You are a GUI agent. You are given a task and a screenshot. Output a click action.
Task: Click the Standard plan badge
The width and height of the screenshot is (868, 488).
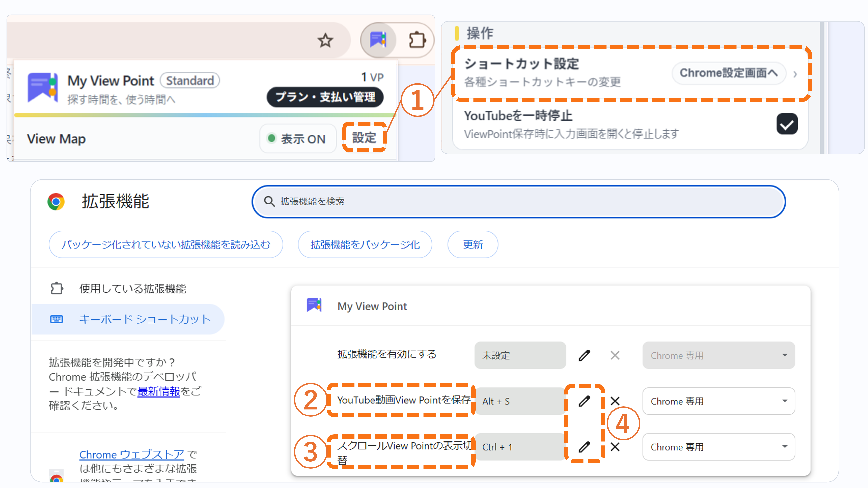(190, 80)
